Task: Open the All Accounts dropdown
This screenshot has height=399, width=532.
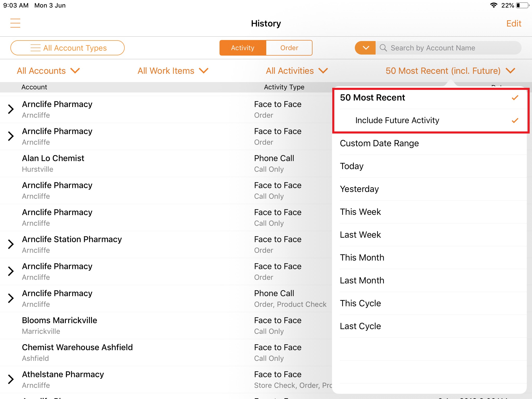Action: coord(48,71)
